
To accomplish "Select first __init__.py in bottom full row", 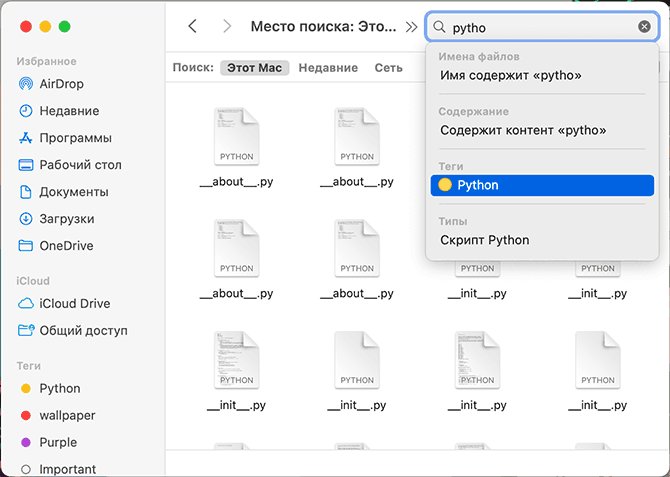I will click(236, 371).
